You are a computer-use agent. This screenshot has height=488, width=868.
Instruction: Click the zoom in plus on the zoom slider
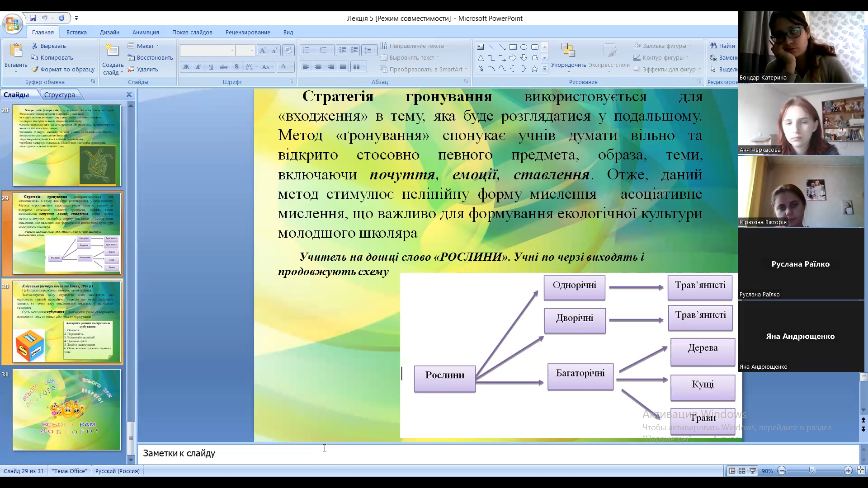848,471
